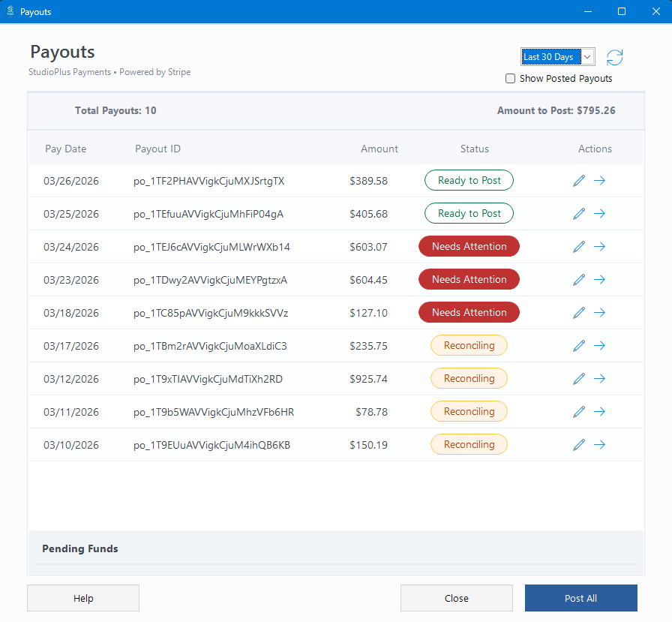Open the $78.78 payout arrow icon
The image size is (672, 622).
pos(599,412)
